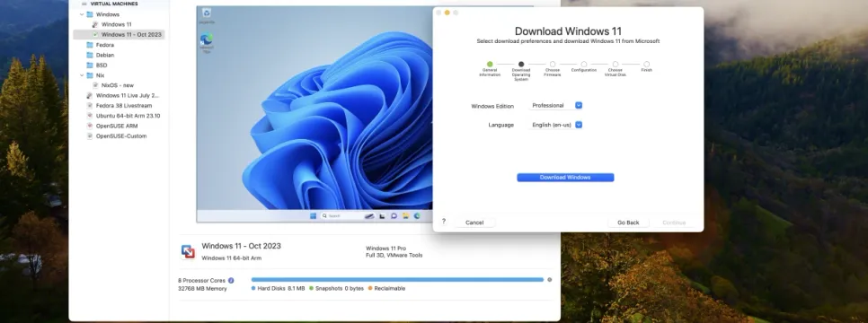The height and width of the screenshot is (323, 868).
Task: Click the Chat icon in the VM preview taskbar
Action: [x=394, y=215]
